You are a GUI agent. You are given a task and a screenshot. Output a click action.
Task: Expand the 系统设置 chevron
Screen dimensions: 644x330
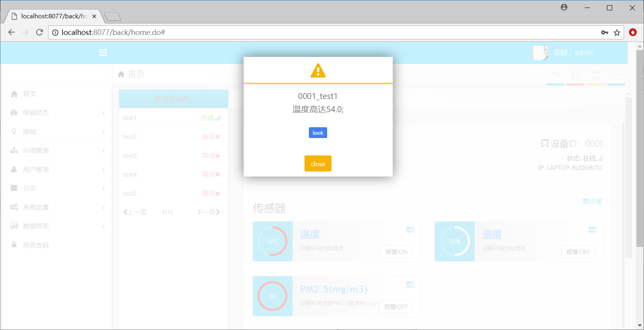point(103,208)
